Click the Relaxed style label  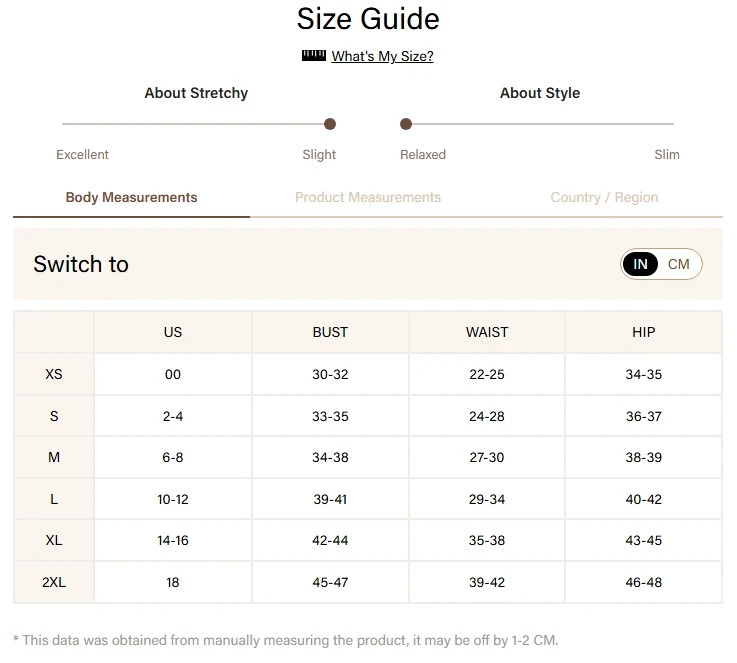pos(423,155)
